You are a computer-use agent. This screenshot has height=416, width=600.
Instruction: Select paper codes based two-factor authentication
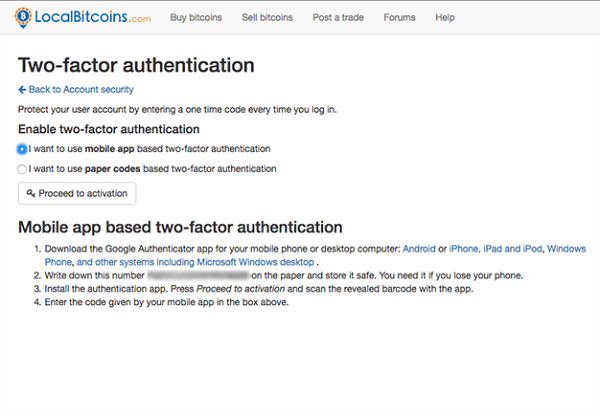[x=22, y=169]
